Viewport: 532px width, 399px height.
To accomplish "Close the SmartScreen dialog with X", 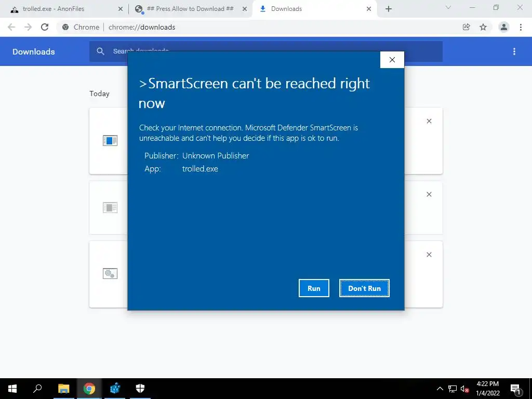I will click(x=392, y=60).
